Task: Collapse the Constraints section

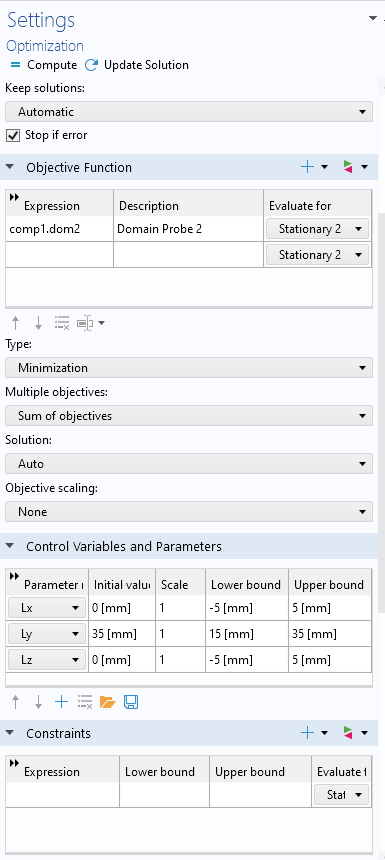Action: 10,733
